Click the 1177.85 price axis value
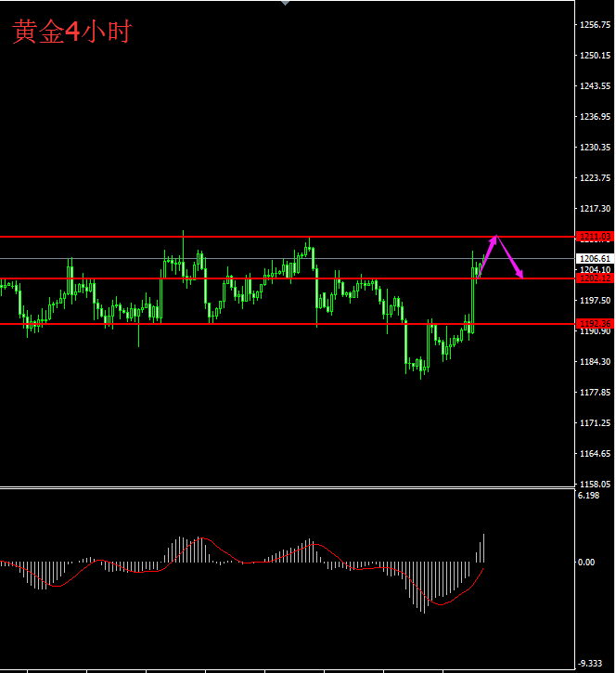Image resolution: width=616 pixels, height=673 pixels. click(595, 393)
